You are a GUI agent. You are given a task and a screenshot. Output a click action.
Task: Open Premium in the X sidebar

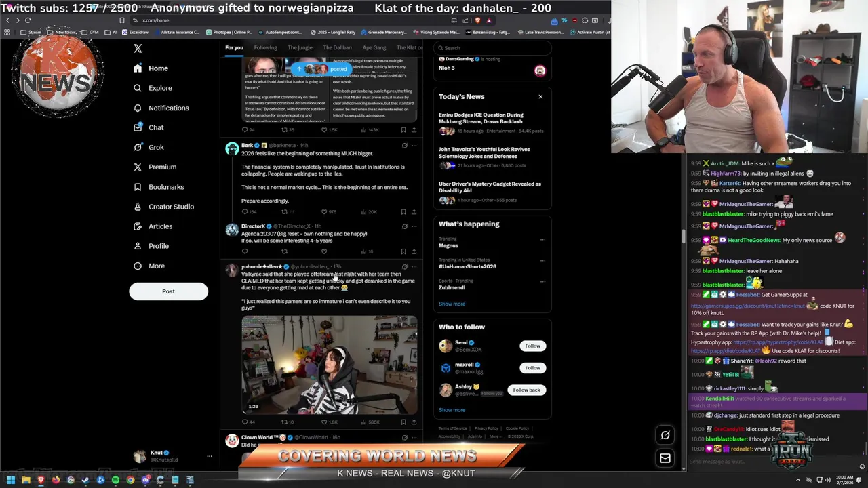[155, 167]
